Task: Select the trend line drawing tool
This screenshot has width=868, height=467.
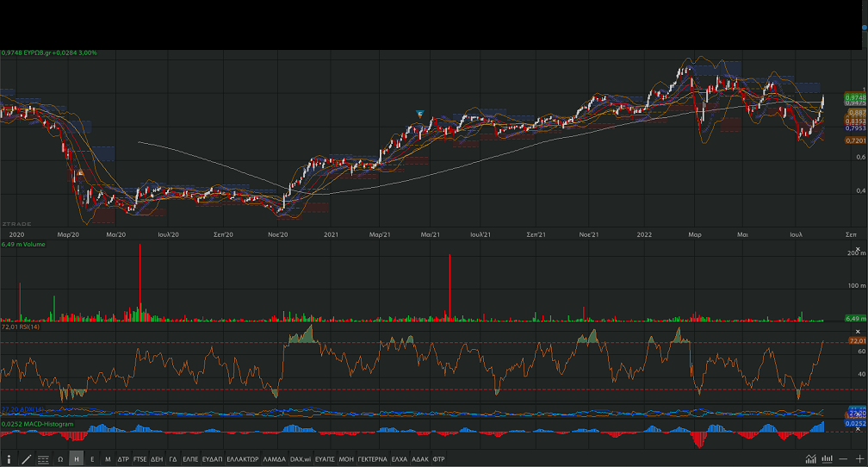Action: (x=26, y=459)
